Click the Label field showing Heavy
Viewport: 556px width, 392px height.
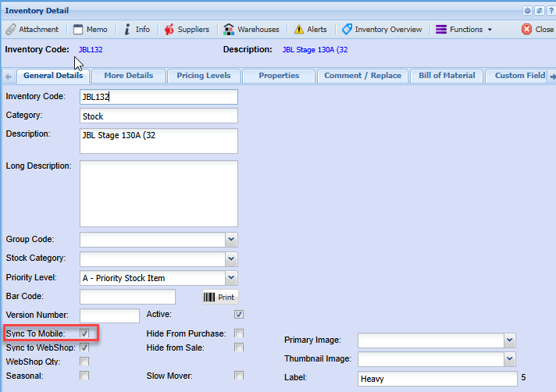(x=437, y=379)
